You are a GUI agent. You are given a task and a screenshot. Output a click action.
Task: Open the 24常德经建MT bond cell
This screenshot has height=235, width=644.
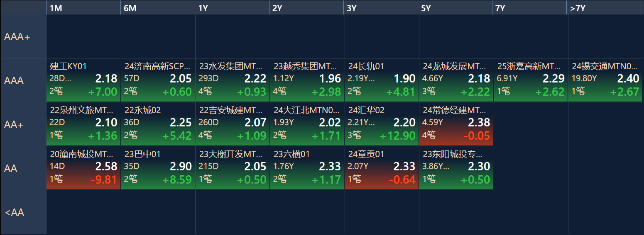pyautogui.click(x=456, y=124)
